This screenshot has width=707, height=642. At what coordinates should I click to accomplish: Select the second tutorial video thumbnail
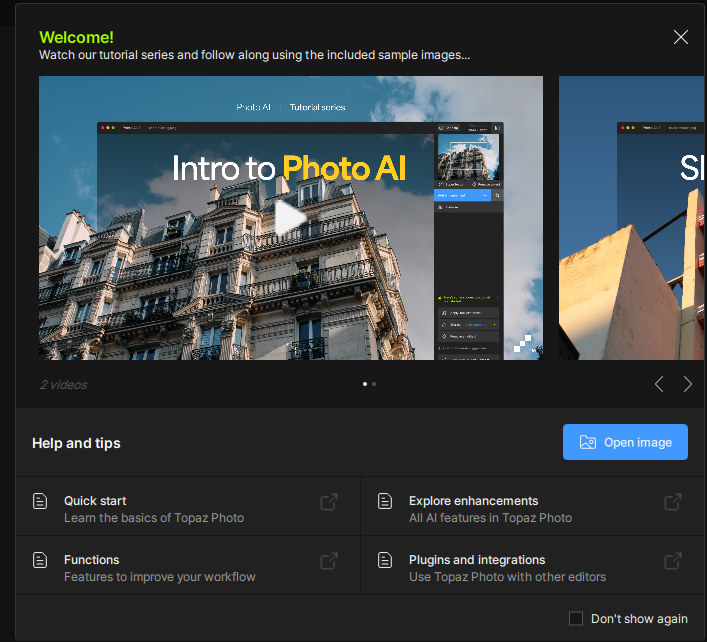pos(632,218)
